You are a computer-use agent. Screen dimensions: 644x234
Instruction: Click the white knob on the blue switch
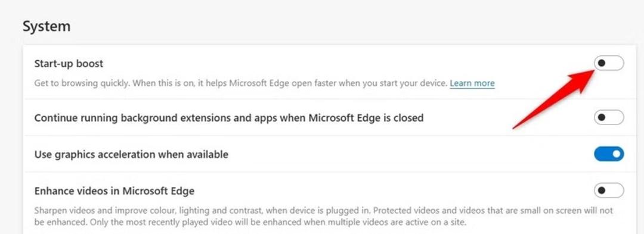point(617,154)
